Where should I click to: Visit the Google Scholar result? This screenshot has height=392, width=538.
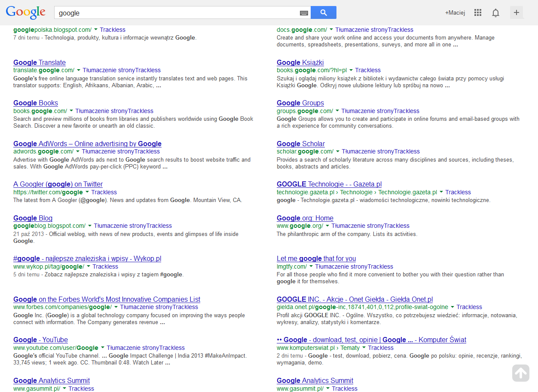(300, 144)
